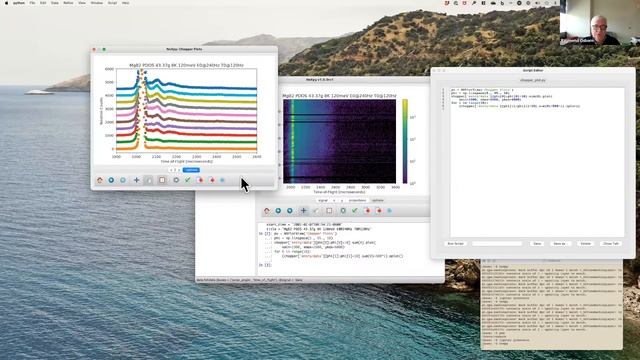This screenshot has width=640, height=360.
Task: Open the Window menu
Action: [x=97, y=3]
